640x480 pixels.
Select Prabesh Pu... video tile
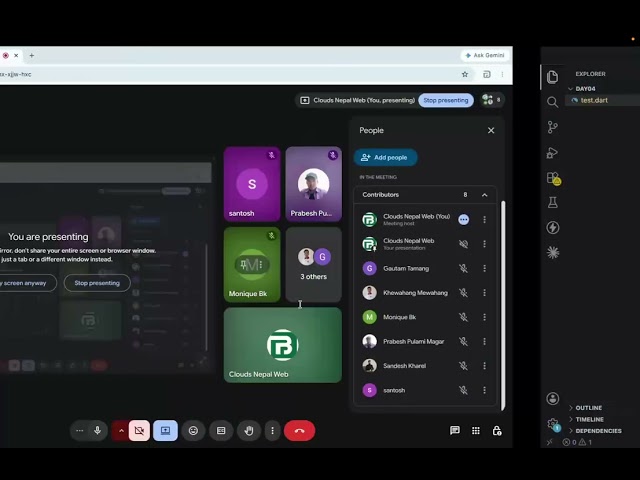[x=313, y=184]
